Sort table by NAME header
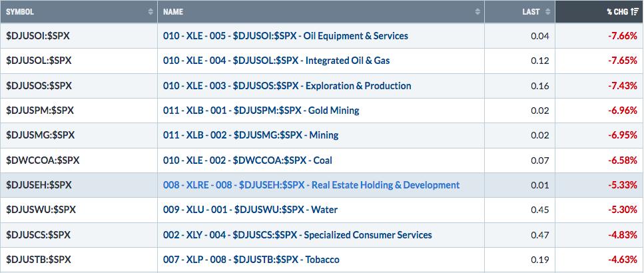This screenshot has height=273, width=644. 172,12
